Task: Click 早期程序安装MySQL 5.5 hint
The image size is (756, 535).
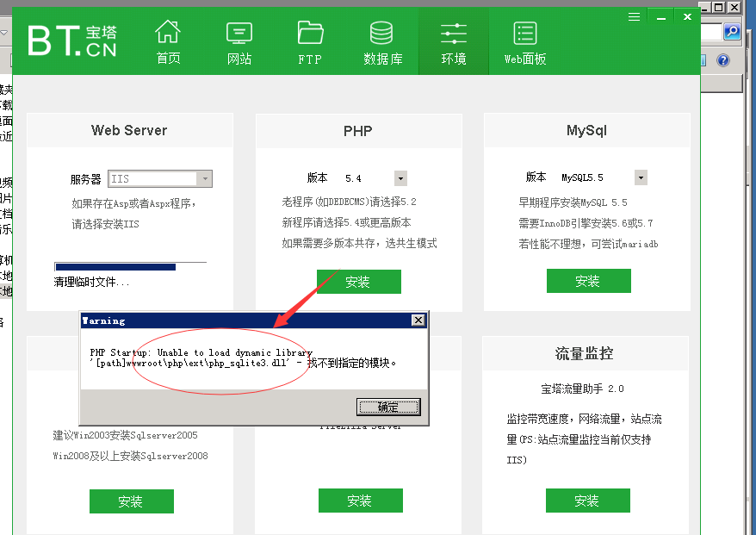Action: 573,202
